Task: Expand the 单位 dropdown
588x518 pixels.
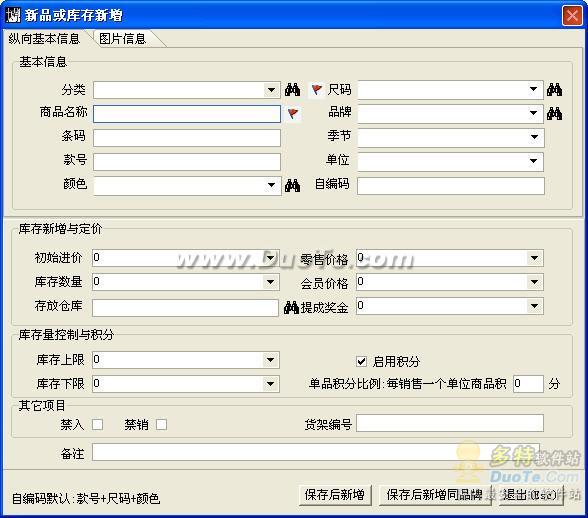Action: pyautogui.click(x=534, y=161)
